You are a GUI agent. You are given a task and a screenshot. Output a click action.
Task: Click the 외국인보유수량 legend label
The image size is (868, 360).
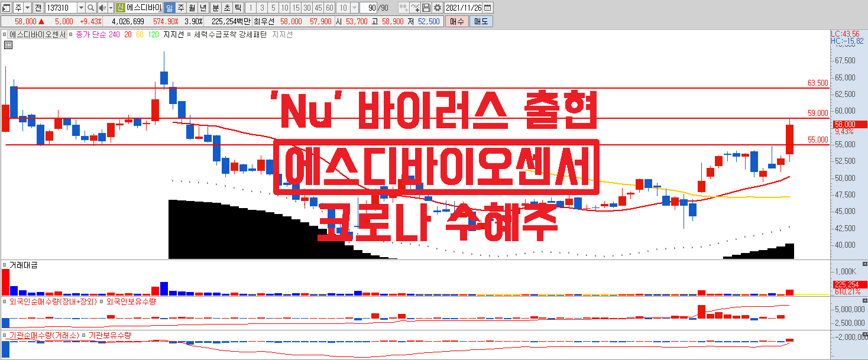pyautogui.click(x=130, y=301)
